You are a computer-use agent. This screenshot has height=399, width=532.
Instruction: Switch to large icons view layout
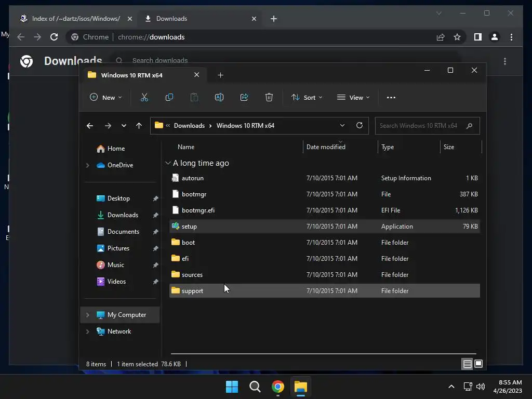click(478, 364)
